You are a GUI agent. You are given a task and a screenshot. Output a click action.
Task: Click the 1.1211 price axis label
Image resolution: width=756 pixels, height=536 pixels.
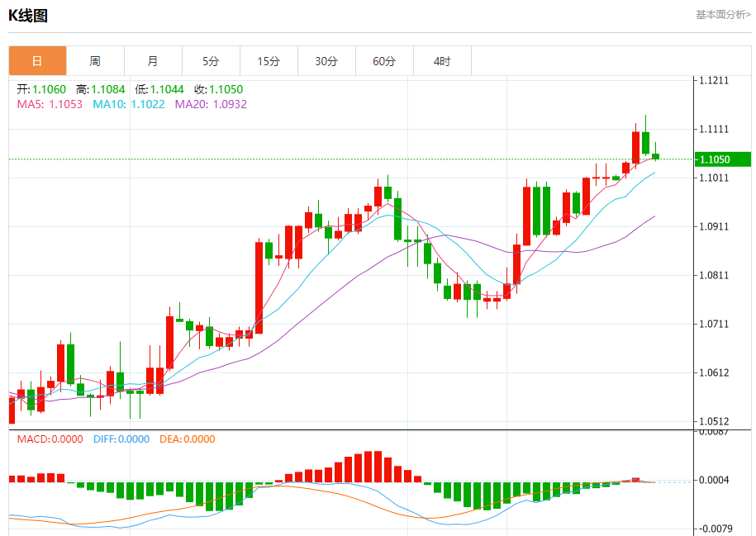click(714, 80)
